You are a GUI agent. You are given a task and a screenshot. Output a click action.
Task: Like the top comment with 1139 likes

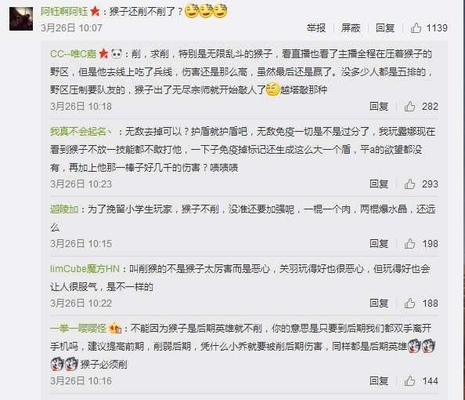pyautogui.click(x=416, y=28)
